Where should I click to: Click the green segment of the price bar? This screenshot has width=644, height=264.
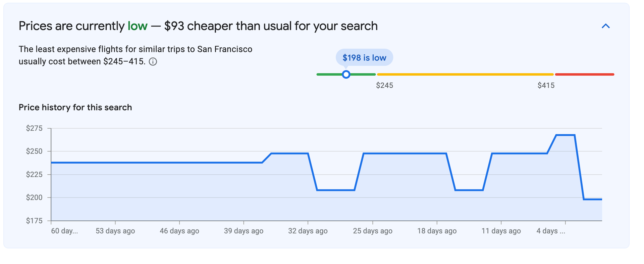point(330,74)
